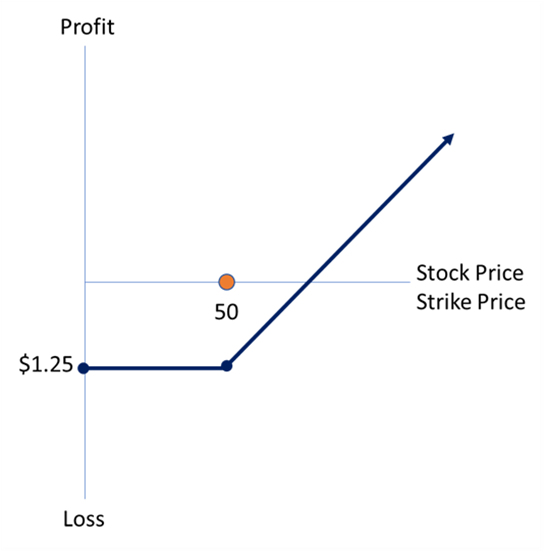Click the rising diagonal payoff line
This screenshot has width=544, height=551.
click(337, 253)
